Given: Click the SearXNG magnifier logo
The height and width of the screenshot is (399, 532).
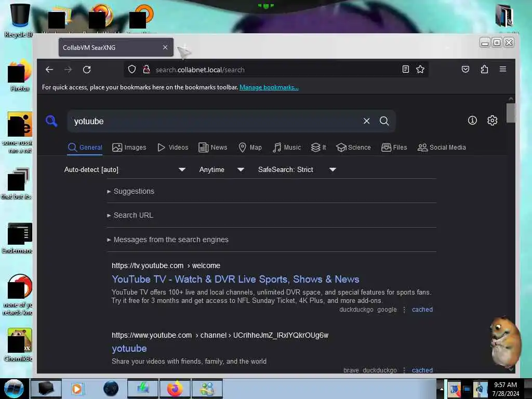Looking at the screenshot, I should click(x=51, y=121).
